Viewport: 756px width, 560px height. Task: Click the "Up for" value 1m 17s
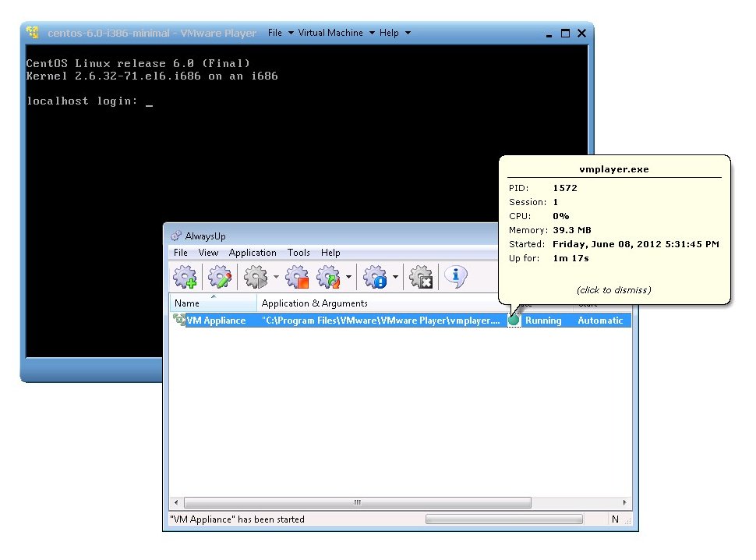tap(571, 258)
